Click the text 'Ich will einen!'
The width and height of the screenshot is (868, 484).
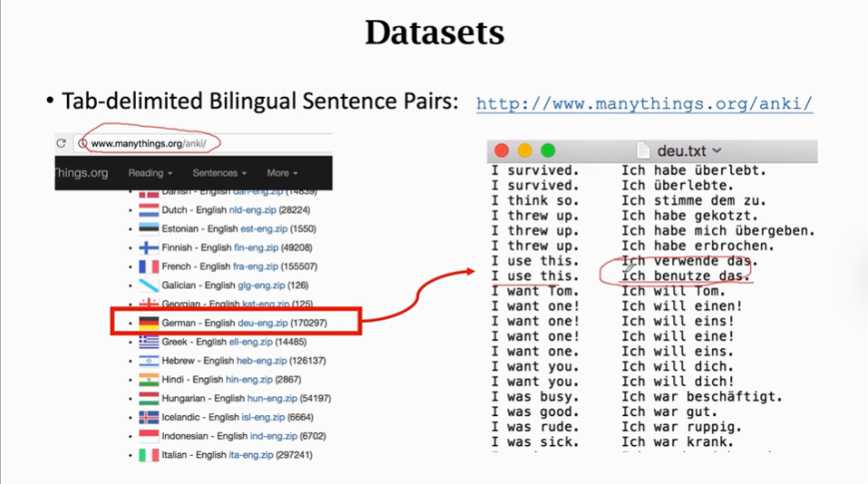pos(681,306)
